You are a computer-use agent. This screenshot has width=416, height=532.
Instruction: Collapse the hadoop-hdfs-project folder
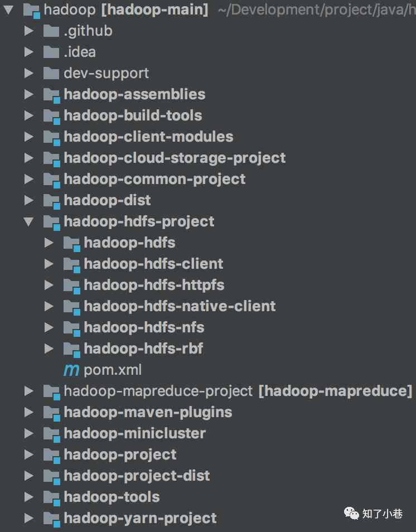(x=28, y=222)
